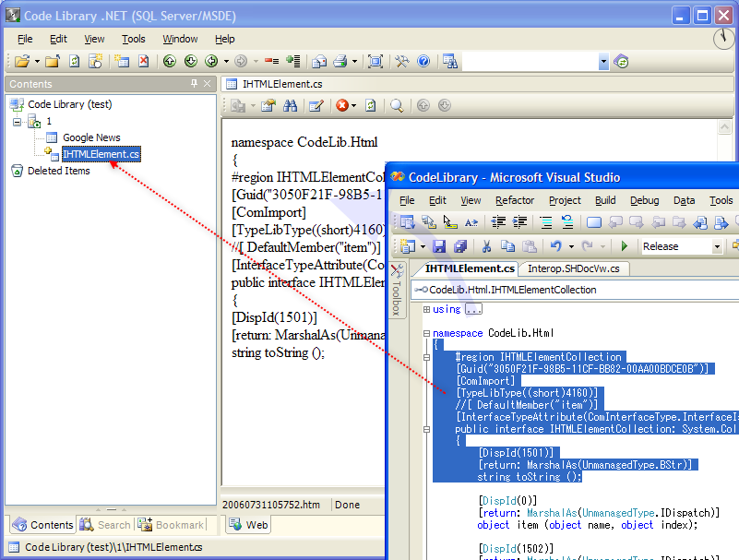This screenshot has width=739, height=560.
Task: Click the Copy icon in Visual Studio toolbar
Action: pyautogui.click(x=507, y=246)
